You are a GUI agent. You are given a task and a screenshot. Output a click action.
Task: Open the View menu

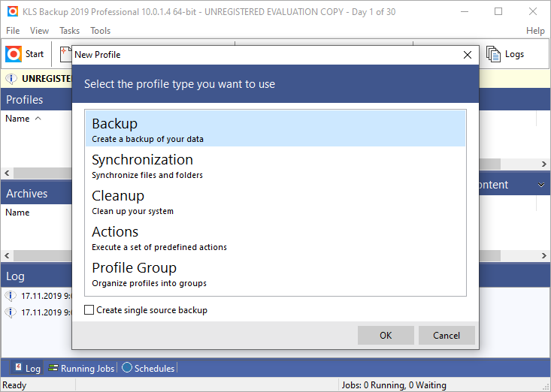[x=39, y=31]
